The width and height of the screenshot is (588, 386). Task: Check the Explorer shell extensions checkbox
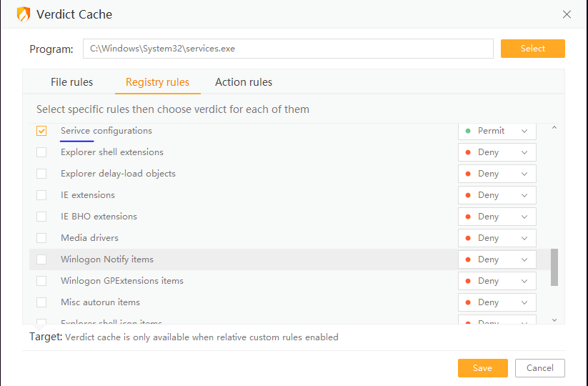[41, 152]
